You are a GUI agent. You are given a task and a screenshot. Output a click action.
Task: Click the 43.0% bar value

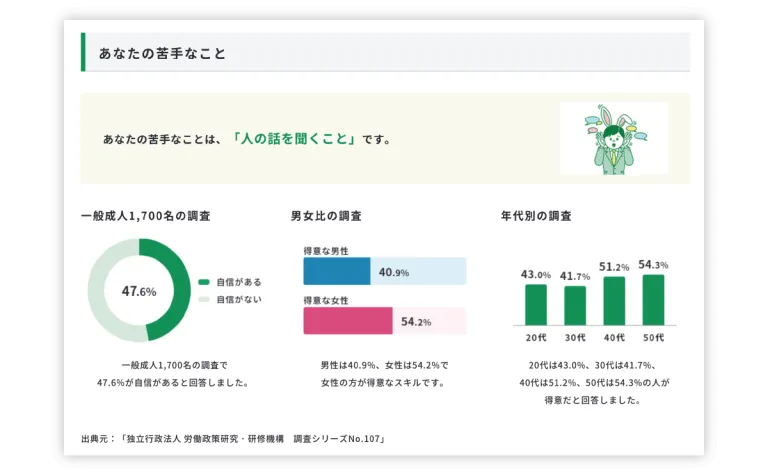pyautogui.click(x=536, y=275)
